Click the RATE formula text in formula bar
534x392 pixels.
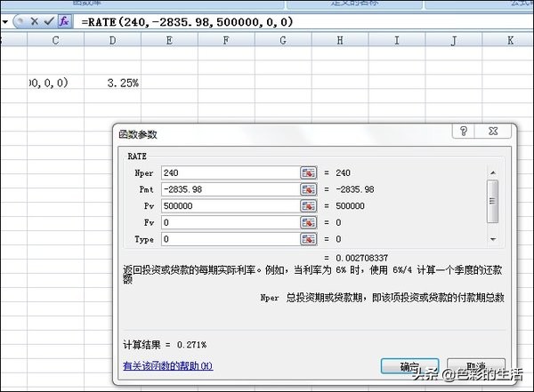click(x=187, y=22)
